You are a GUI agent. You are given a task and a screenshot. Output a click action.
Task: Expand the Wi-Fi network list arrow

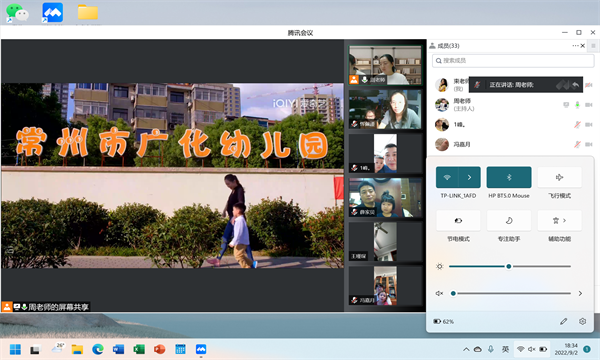pyautogui.click(x=469, y=177)
